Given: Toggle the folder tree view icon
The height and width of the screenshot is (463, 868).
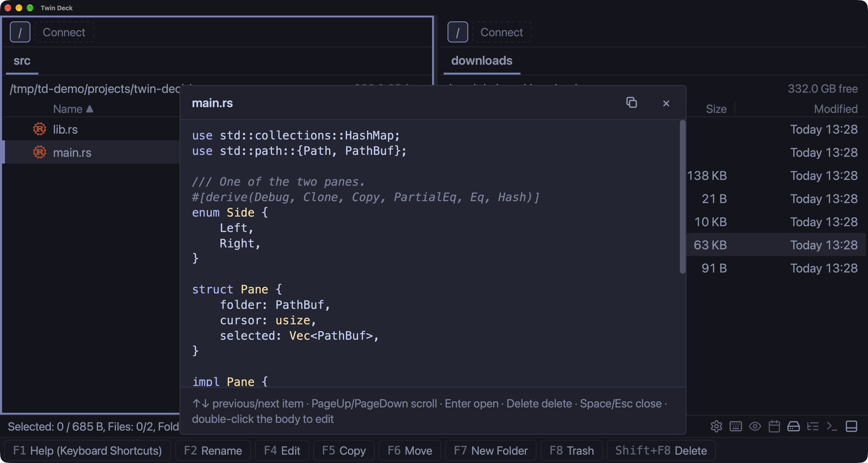Looking at the screenshot, I should [x=813, y=426].
